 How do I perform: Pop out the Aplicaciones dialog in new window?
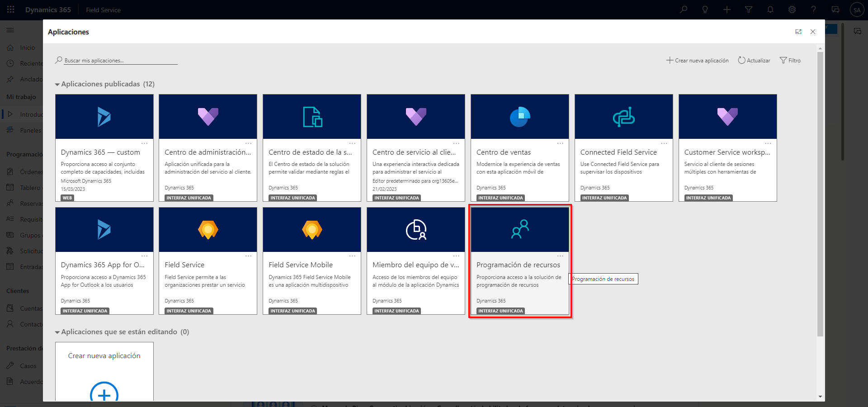[x=798, y=32]
